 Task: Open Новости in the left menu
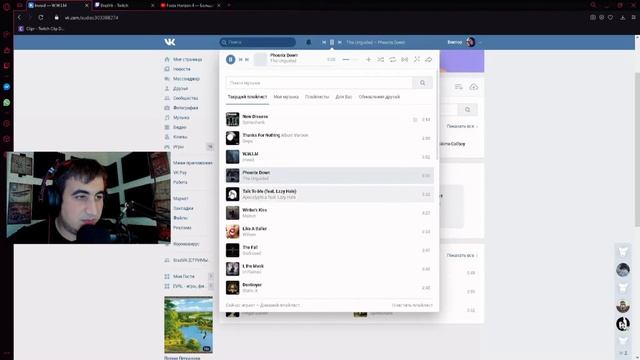tap(182, 69)
